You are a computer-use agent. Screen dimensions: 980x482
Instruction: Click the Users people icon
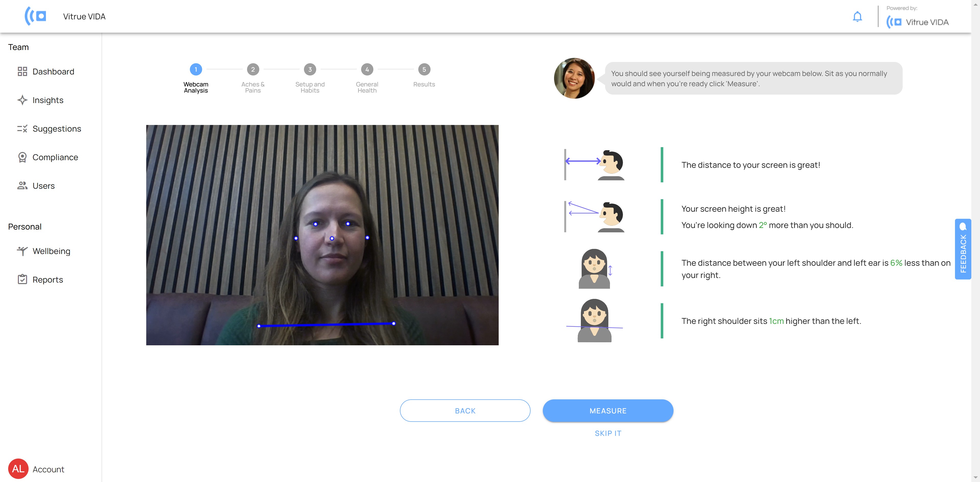point(22,185)
